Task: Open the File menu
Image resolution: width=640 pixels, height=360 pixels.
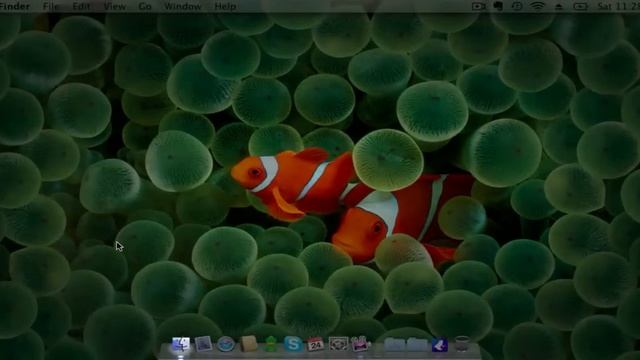Action: point(51,6)
